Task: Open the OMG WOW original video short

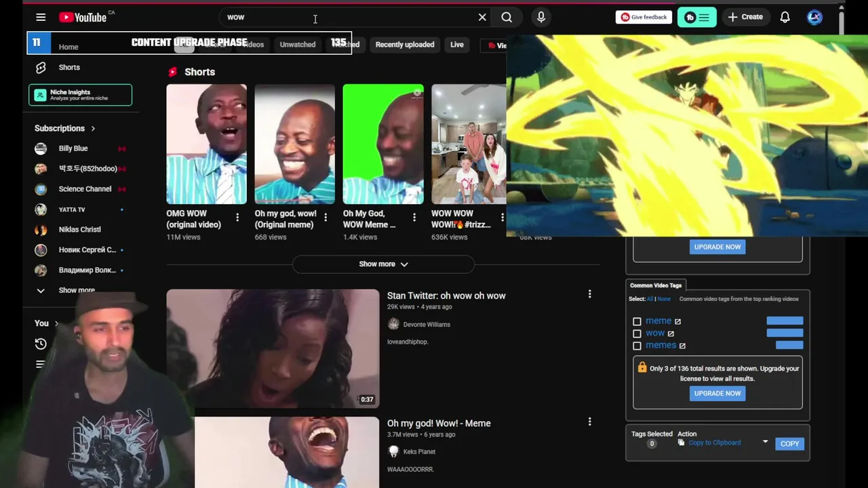Action: click(x=207, y=144)
